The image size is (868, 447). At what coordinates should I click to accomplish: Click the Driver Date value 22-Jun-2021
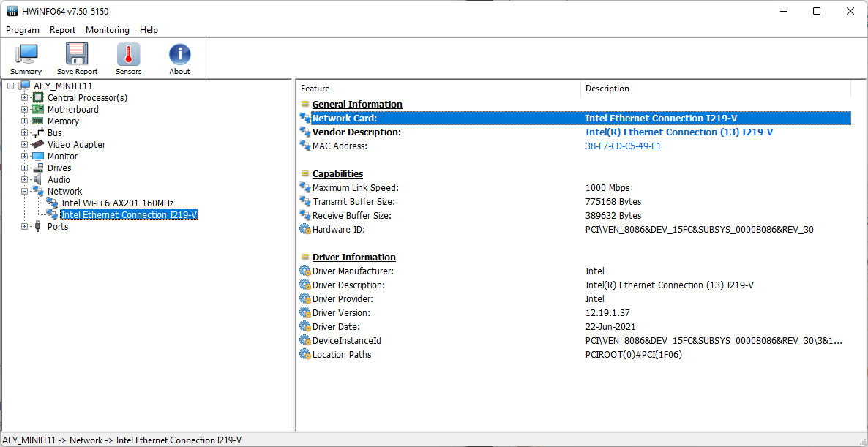tap(610, 326)
